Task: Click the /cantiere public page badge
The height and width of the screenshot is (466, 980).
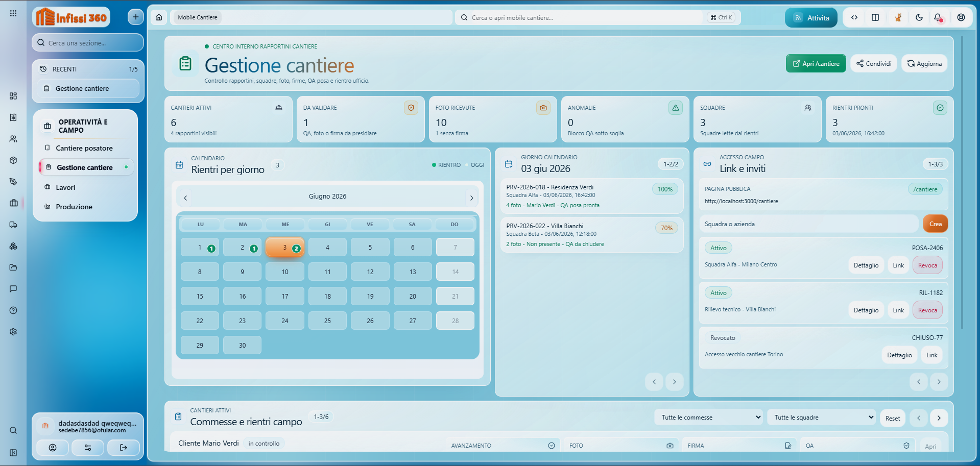Action: 925,189
